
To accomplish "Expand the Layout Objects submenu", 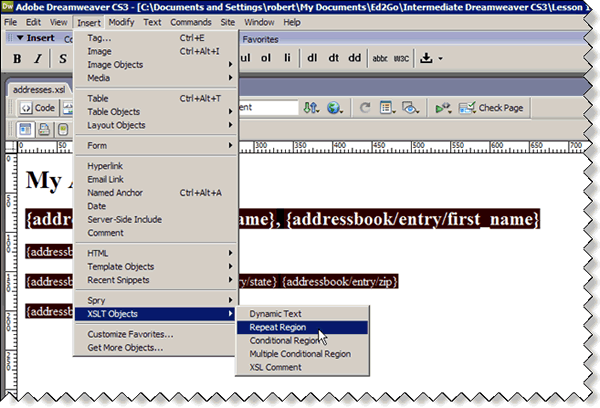I will pyautogui.click(x=155, y=125).
